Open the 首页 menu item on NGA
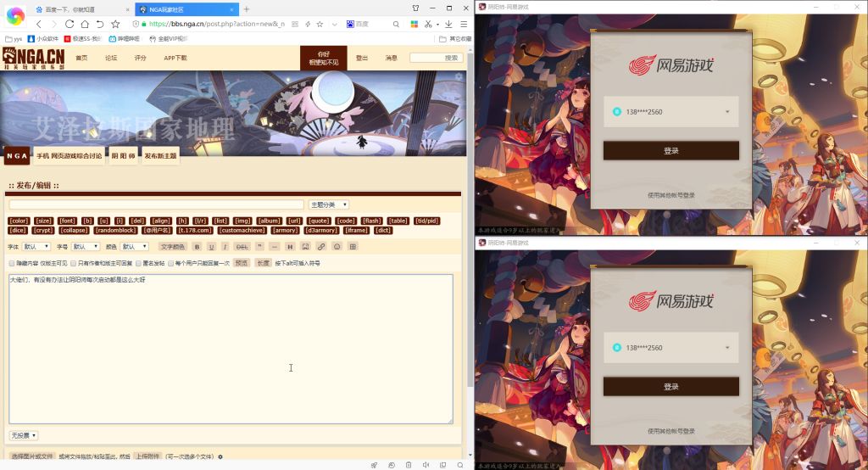The image size is (868, 470). click(81, 58)
